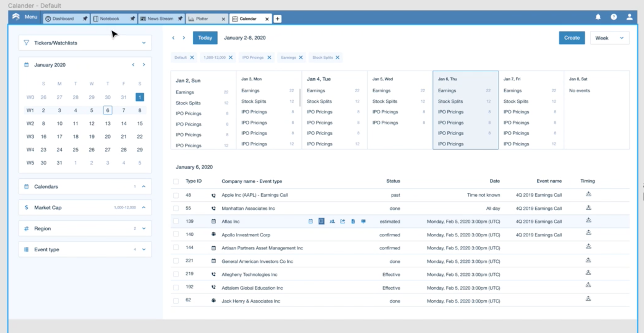Image resolution: width=644 pixels, height=333 pixels.
Task: Click the Create button
Action: point(572,38)
